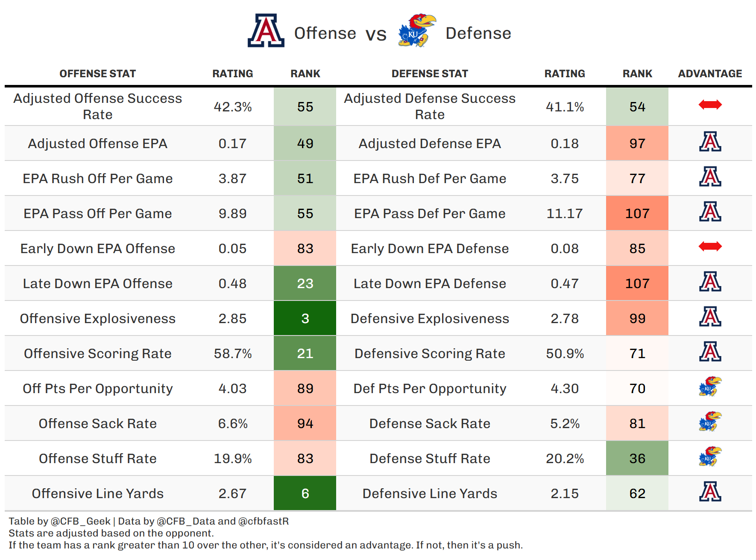
Task: Click the Offensive Explosiveness stat label
Action: pyautogui.click(x=97, y=318)
